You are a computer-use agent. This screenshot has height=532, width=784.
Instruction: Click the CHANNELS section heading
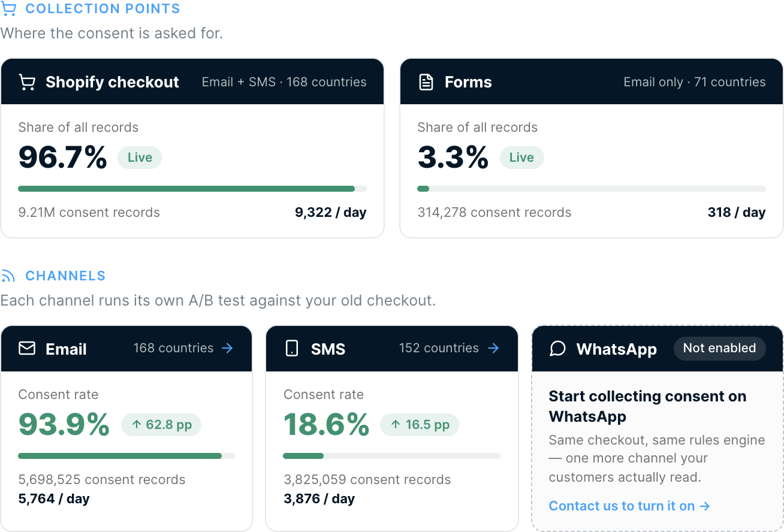(x=65, y=276)
